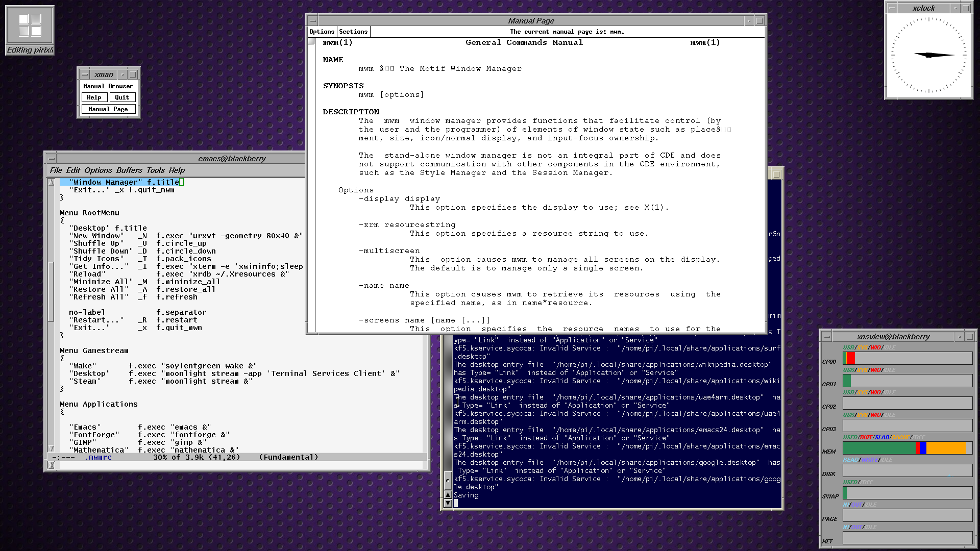Open the emacs File menu
Viewport: 980px width, 551px height.
[x=56, y=170]
